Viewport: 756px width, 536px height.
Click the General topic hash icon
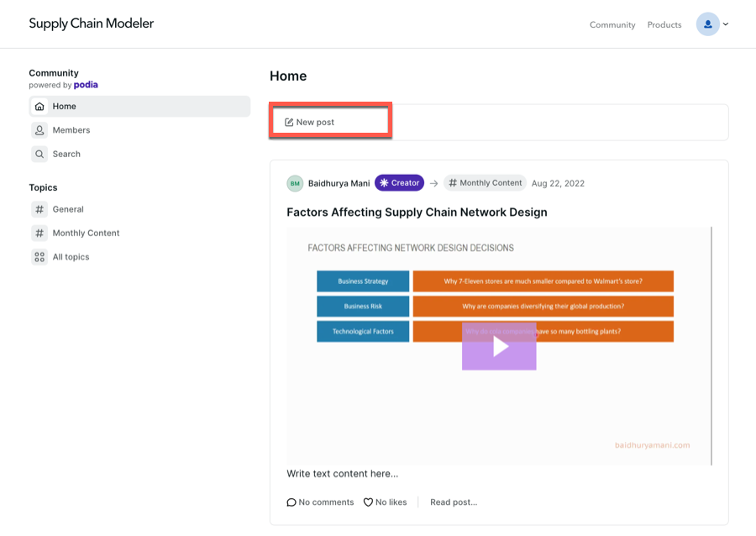(39, 209)
